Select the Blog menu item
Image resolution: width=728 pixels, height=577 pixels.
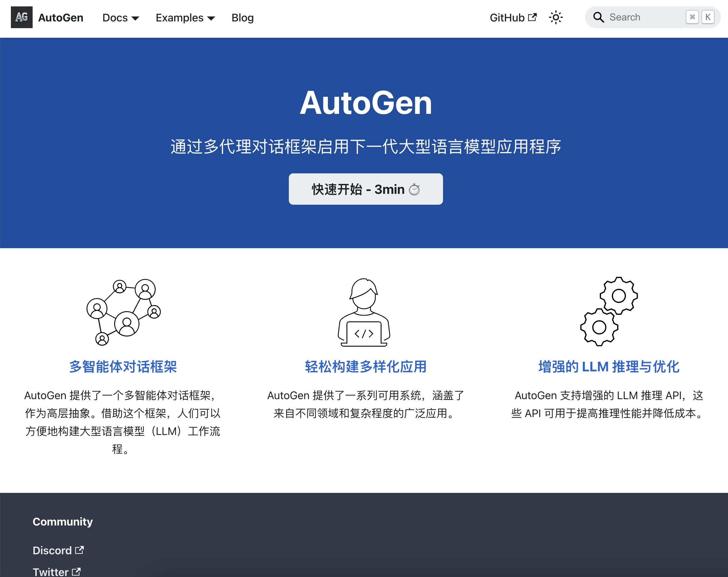point(242,18)
